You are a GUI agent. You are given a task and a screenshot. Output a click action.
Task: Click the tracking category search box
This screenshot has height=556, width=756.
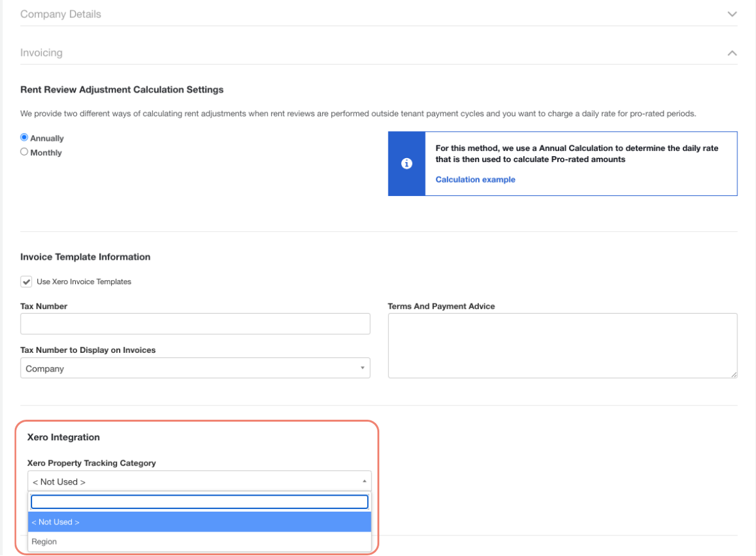pyautogui.click(x=199, y=501)
